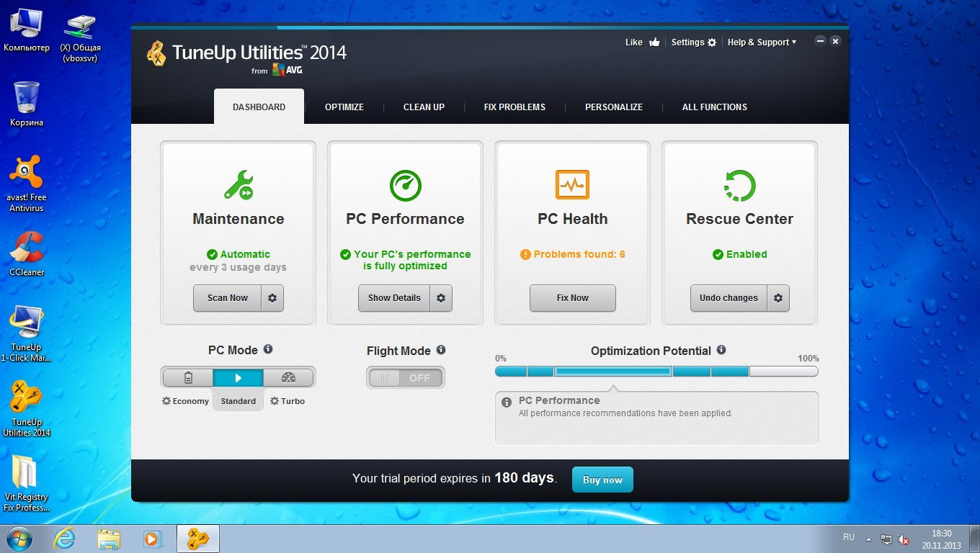
Task: Open Settings in the header
Action: click(693, 42)
